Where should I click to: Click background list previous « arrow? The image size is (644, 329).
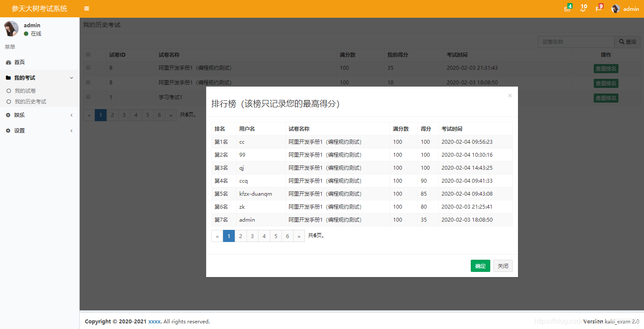coord(89,115)
